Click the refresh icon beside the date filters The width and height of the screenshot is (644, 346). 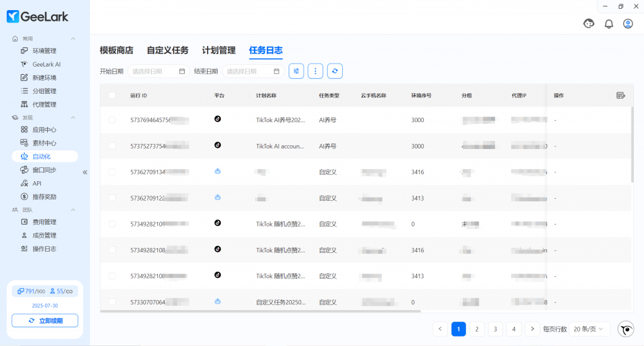(x=335, y=71)
